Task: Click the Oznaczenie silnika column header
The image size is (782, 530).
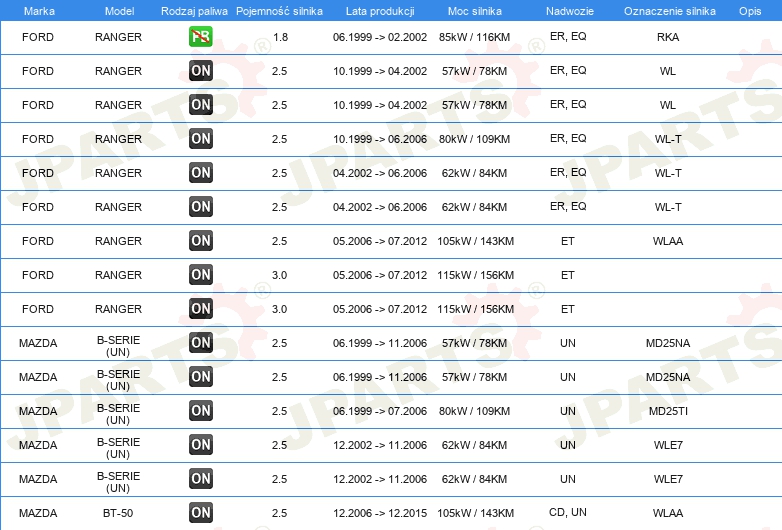Action: tap(669, 11)
